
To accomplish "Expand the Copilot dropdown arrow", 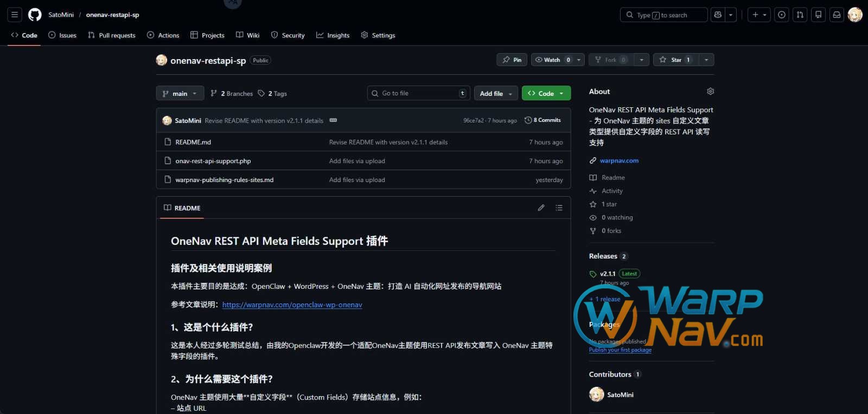I will point(731,15).
